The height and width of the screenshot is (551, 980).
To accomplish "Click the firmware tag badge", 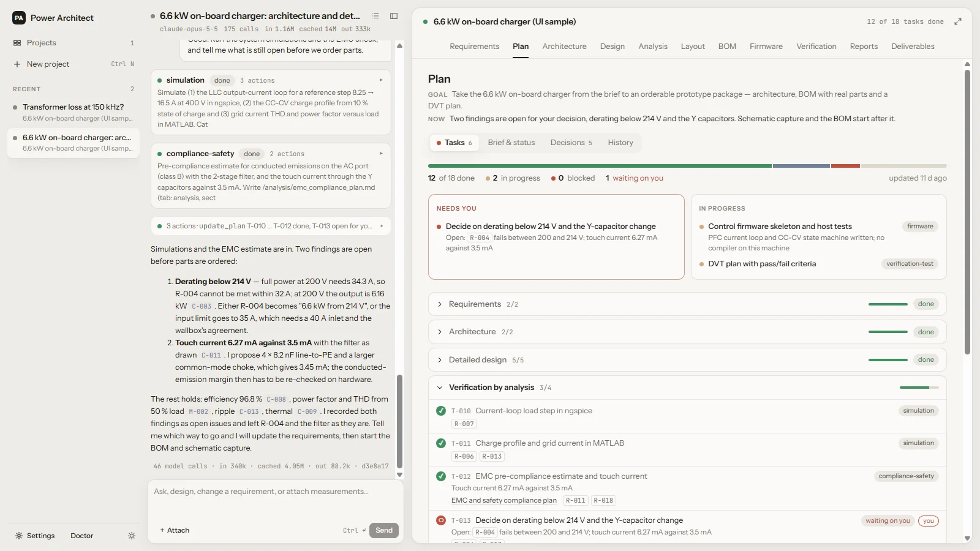I will 920,227.
